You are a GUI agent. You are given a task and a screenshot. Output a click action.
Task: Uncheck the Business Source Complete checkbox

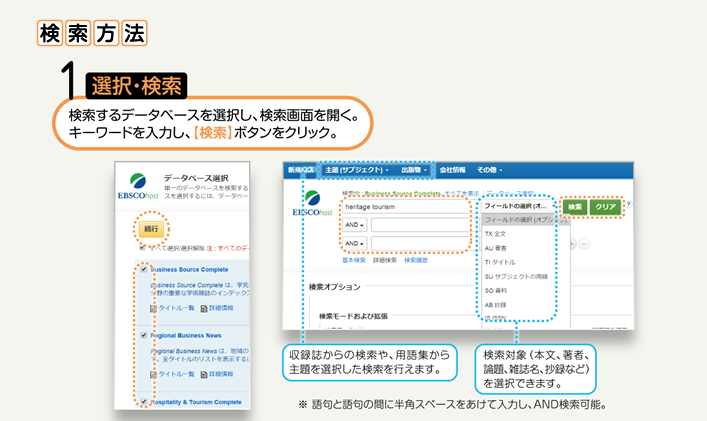point(144,269)
